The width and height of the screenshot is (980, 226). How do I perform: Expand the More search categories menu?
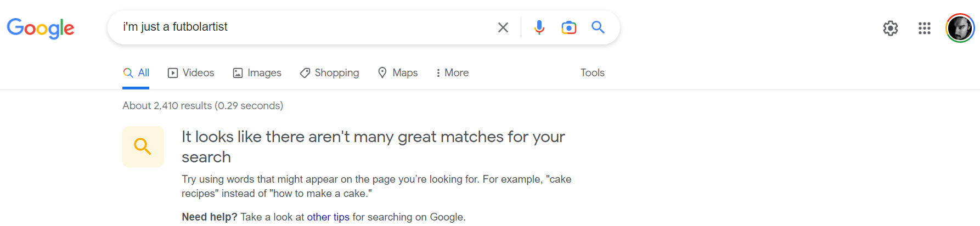pos(452,73)
